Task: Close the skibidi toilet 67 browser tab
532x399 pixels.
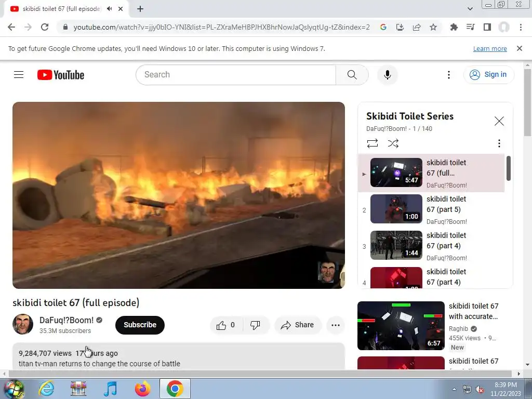Action: coord(121,9)
